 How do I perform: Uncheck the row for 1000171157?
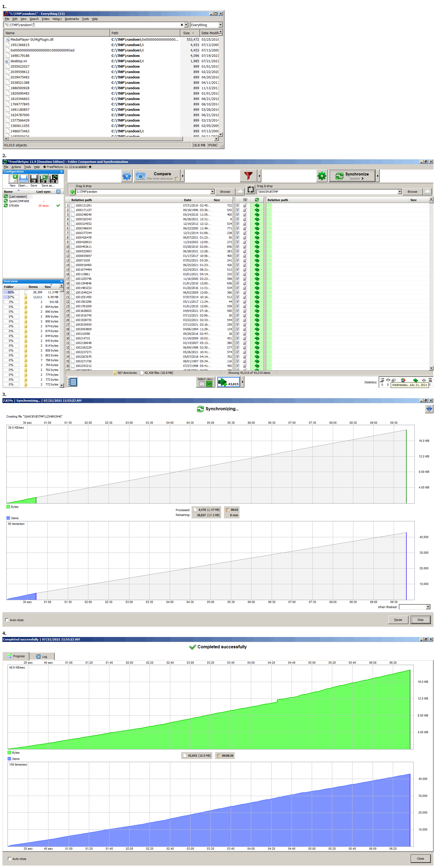point(238,210)
